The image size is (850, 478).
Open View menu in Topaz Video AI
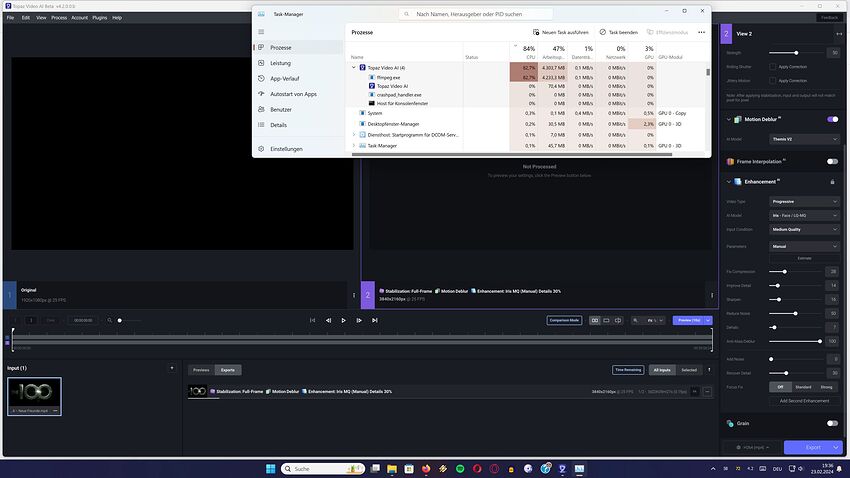(x=41, y=18)
